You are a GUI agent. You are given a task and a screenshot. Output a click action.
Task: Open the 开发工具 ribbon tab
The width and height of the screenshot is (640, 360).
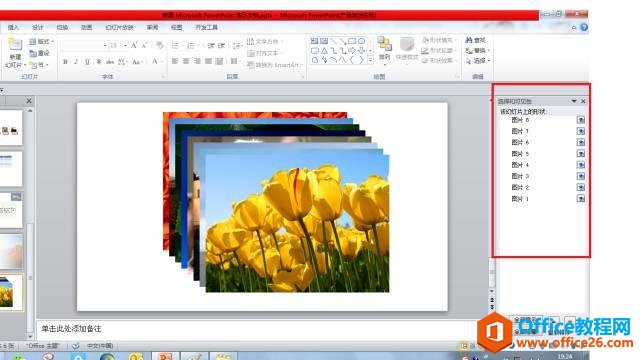pos(206,27)
